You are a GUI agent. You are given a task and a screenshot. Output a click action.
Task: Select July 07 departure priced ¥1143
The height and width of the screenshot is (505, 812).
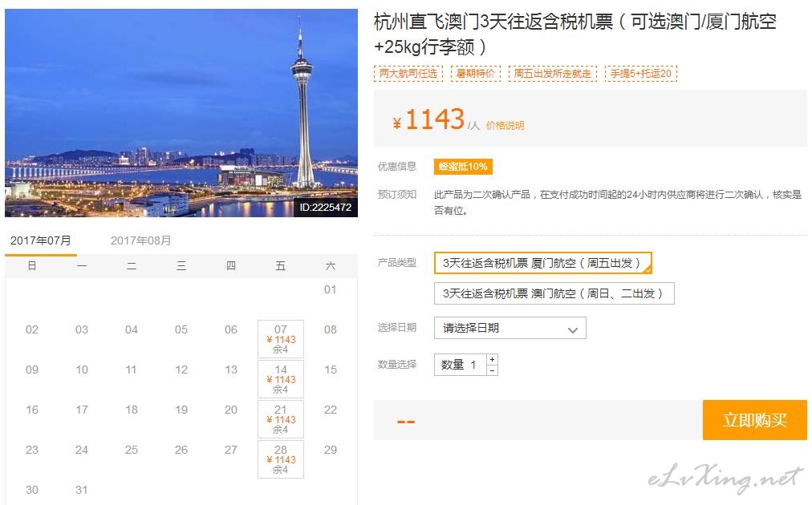[281, 339]
